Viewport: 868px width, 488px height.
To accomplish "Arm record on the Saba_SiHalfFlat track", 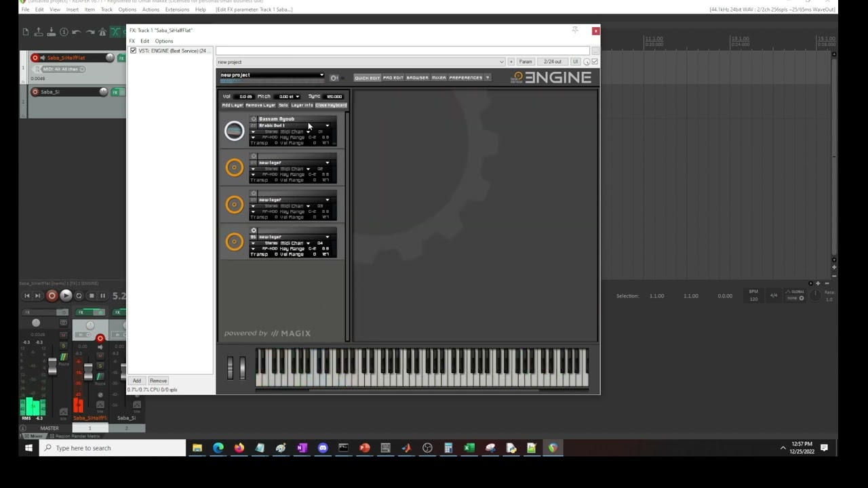I will 35,58.
